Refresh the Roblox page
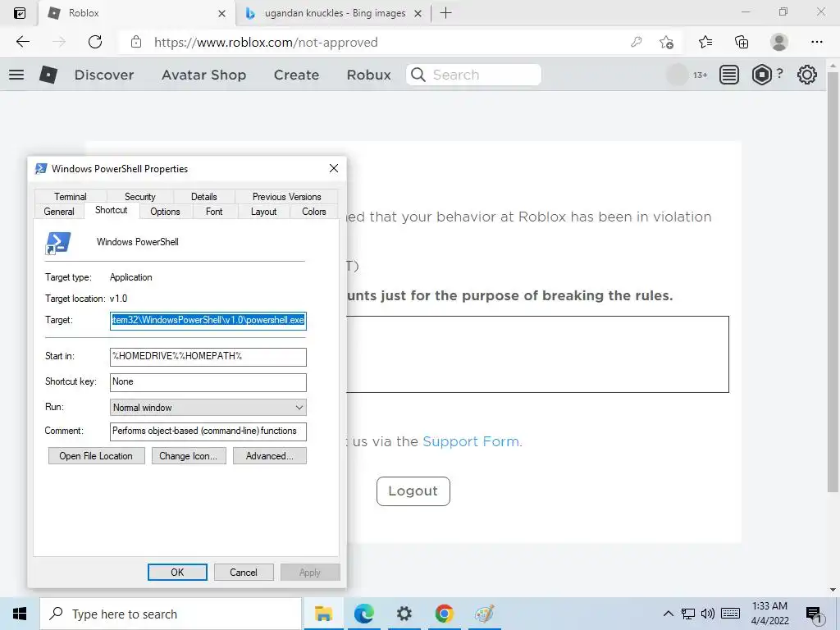 point(95,42)
